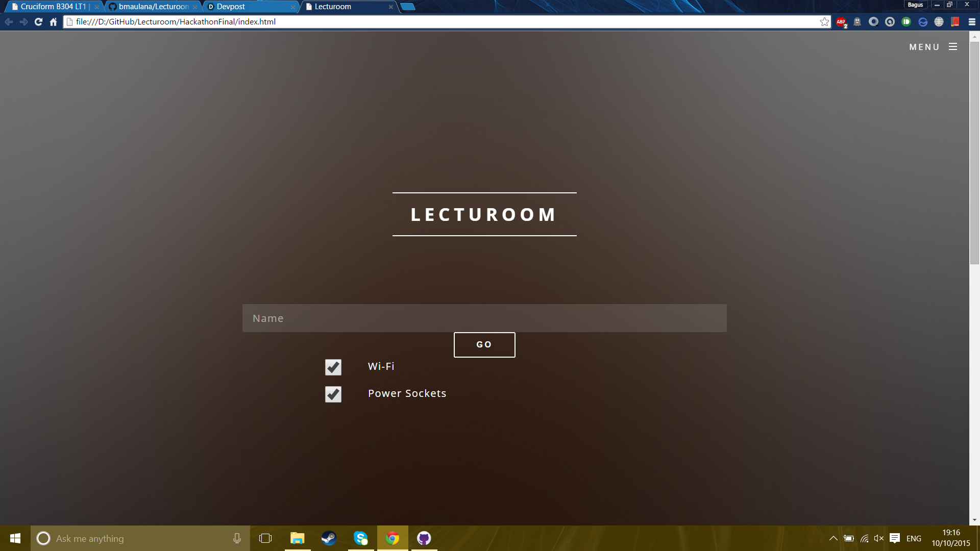The width and height of the screenshot is (980, 551).
Task: Reload the page with the refresh icon
Action: [38, 22]
